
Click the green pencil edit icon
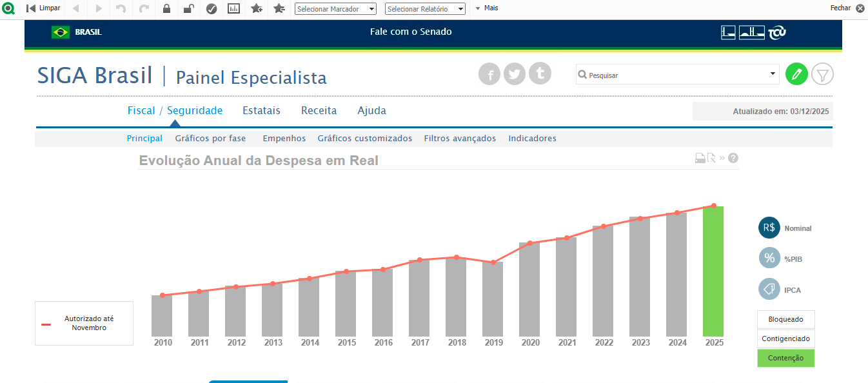coord(796,74)
